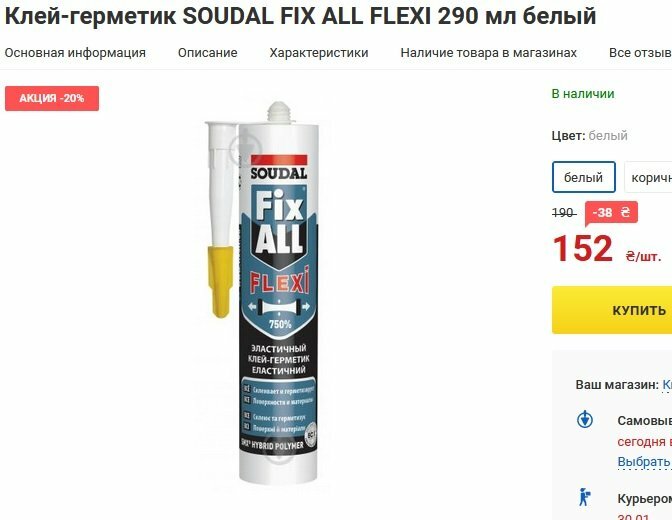
Task: Go to the Характеристики tab
Action: click(x=319, y=53)
